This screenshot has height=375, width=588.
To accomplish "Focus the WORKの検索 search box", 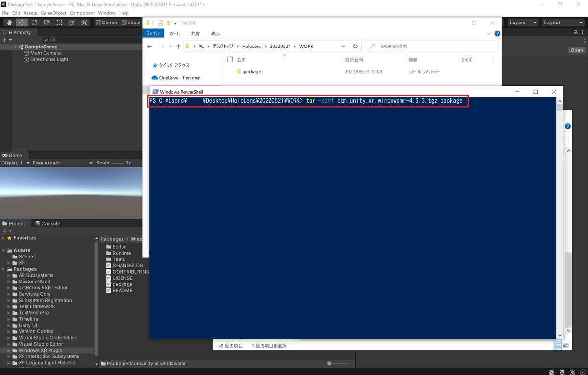I will pos(432,46).
